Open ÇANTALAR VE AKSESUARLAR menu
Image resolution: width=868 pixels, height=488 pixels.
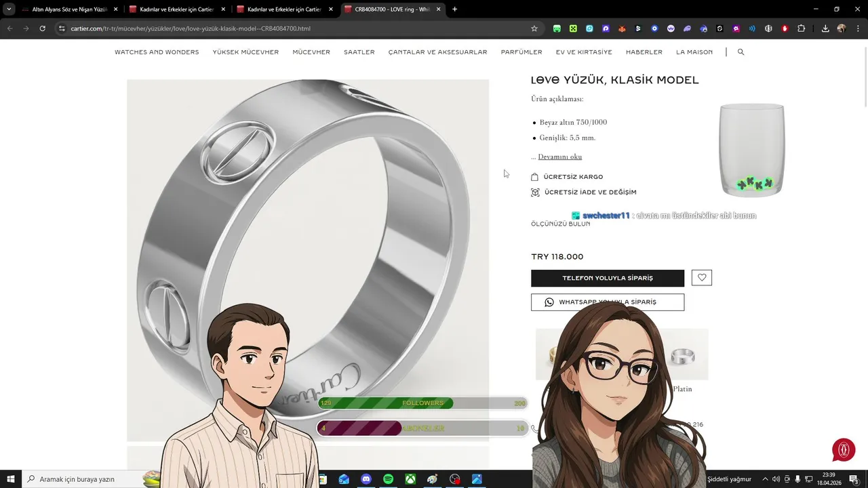click(437, 52)
